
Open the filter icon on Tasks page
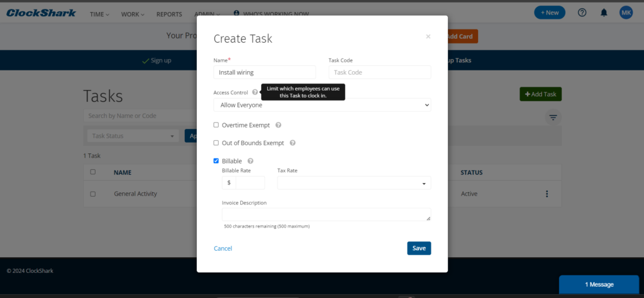553,118
